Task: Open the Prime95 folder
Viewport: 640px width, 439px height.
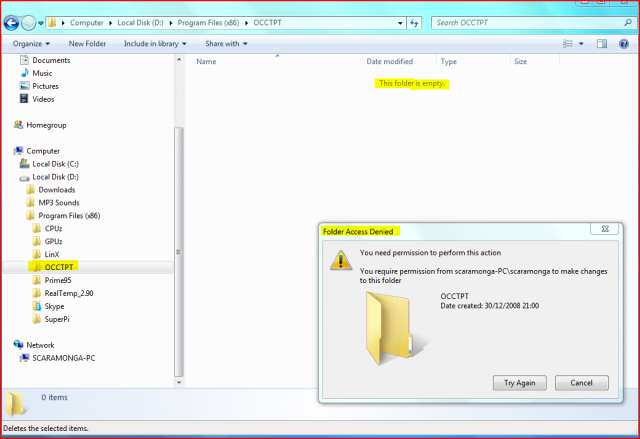Action: click(x=52, y=280)
